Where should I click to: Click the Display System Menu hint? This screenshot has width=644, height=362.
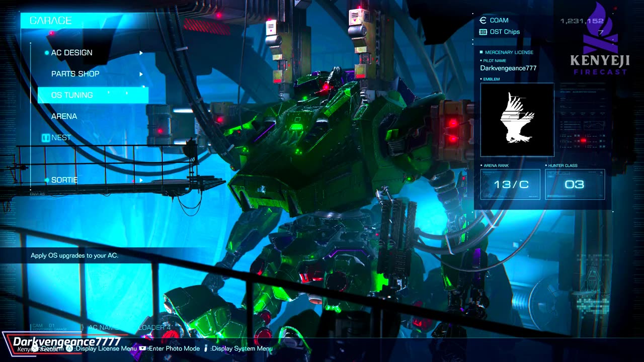[242, 348]
